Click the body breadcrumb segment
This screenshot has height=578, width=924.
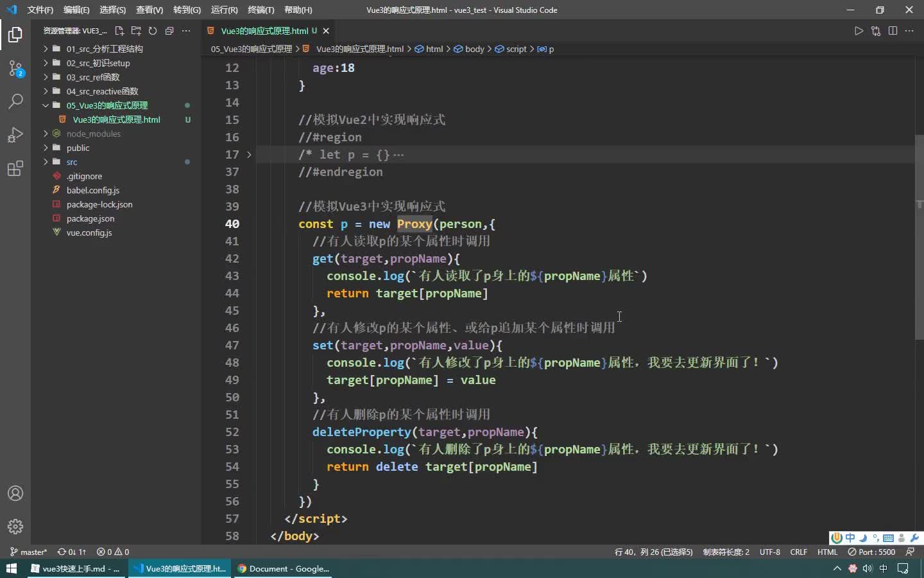(x=475, y=49)
